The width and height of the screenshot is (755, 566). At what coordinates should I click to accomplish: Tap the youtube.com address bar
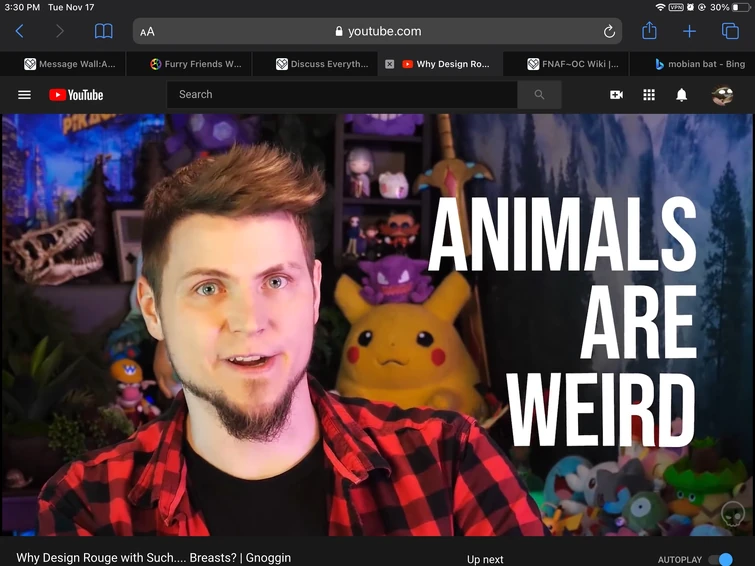pyautogui.click(x=378, y=31)
